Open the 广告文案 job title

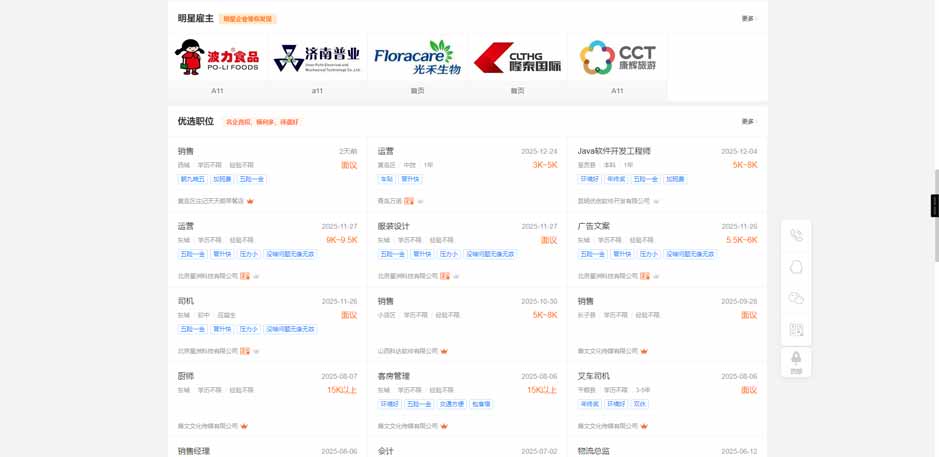click(x=593, y=226)
